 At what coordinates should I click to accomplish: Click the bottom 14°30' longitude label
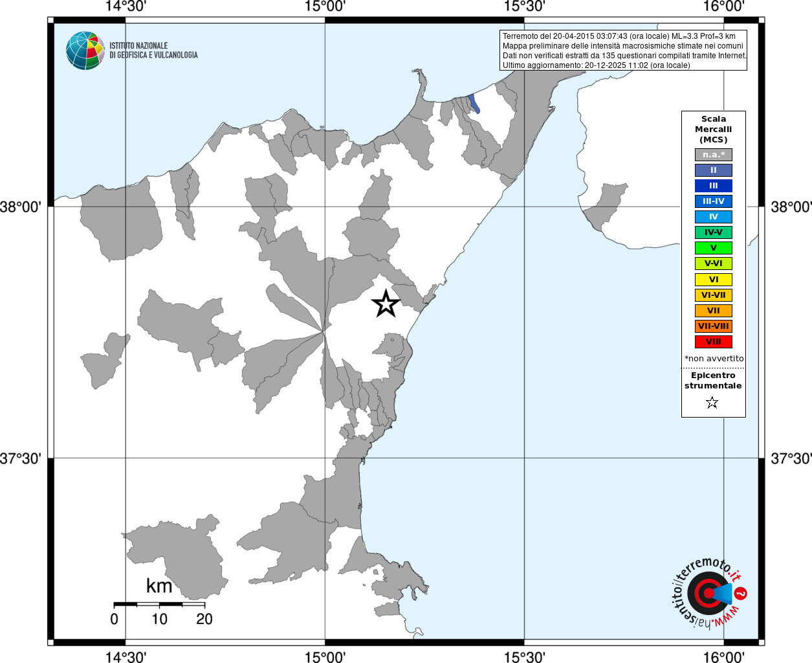[x=126, y=657]
